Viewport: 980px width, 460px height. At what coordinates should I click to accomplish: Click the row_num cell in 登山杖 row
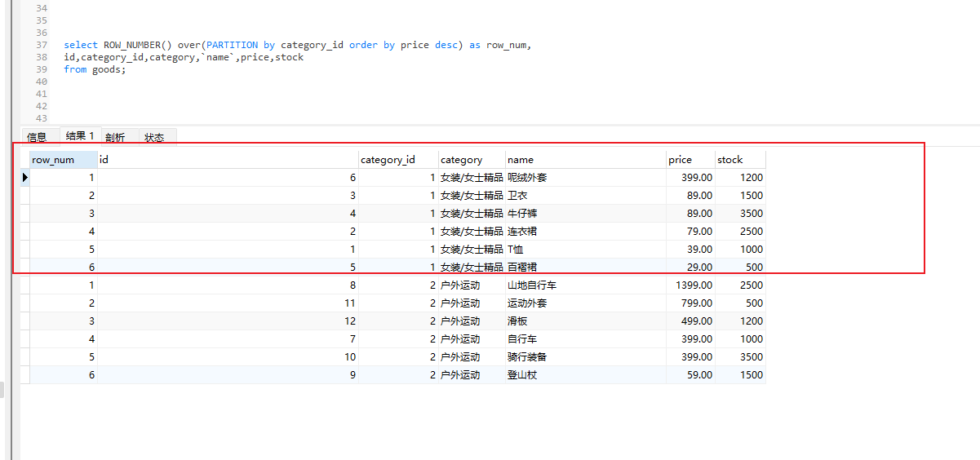[x=64, y=375]
